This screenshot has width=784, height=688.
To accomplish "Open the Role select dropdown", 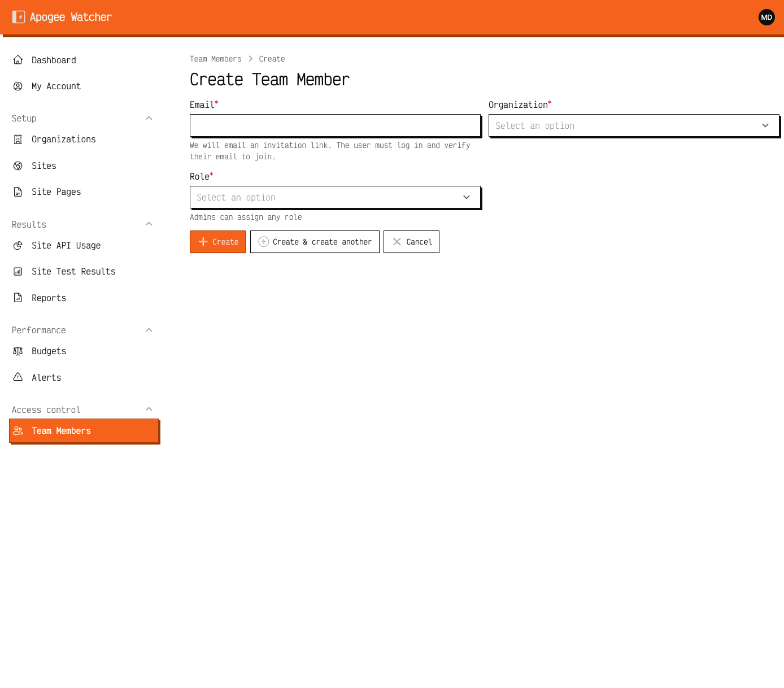I will (335, 197).
